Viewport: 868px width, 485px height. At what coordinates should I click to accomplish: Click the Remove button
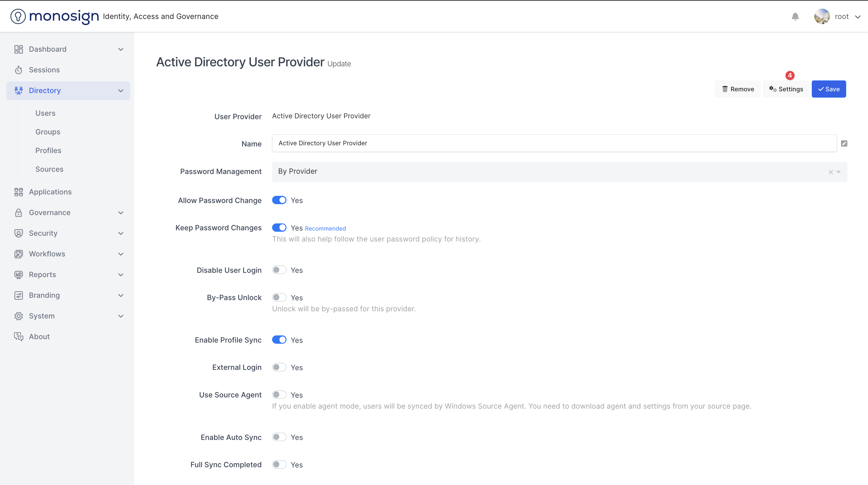coord(737,89)
